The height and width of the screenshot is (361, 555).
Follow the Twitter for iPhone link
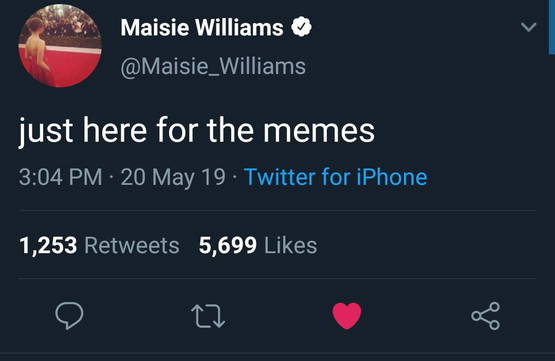pos(336,177)
